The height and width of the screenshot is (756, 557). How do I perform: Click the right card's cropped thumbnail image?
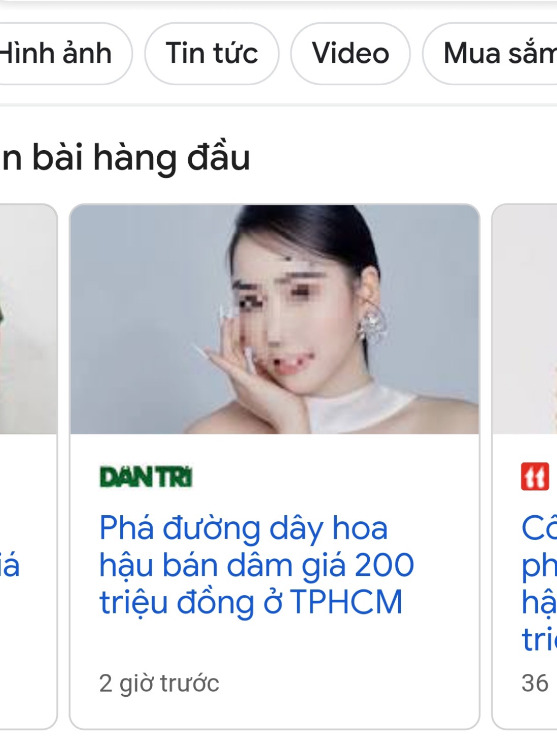tap(525, 319)
